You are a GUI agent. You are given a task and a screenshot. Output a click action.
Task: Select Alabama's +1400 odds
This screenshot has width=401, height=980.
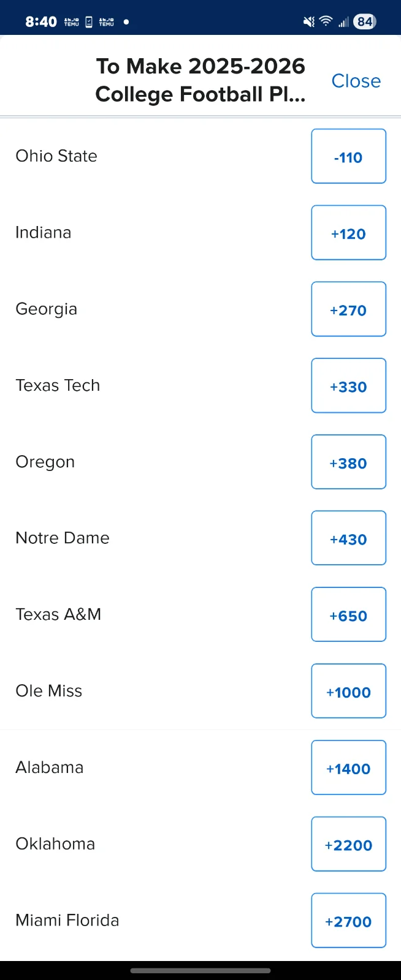point(348,767)
